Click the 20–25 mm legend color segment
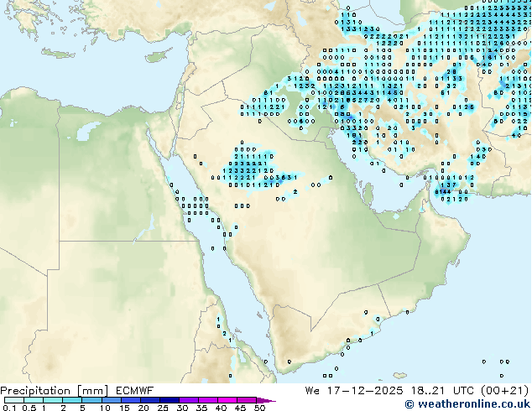This screenshot has height=411, width=532. click(149, 400)
